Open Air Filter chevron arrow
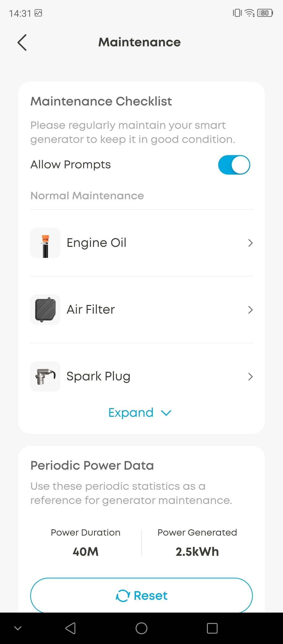This screenshot has width=283, height=644. point(250,310)
